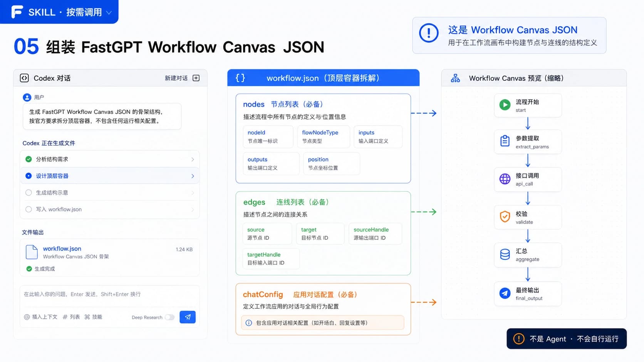Click the 用户 avatar icon
Viewport: 644px width, 362px height.
[x=27, y=97]
